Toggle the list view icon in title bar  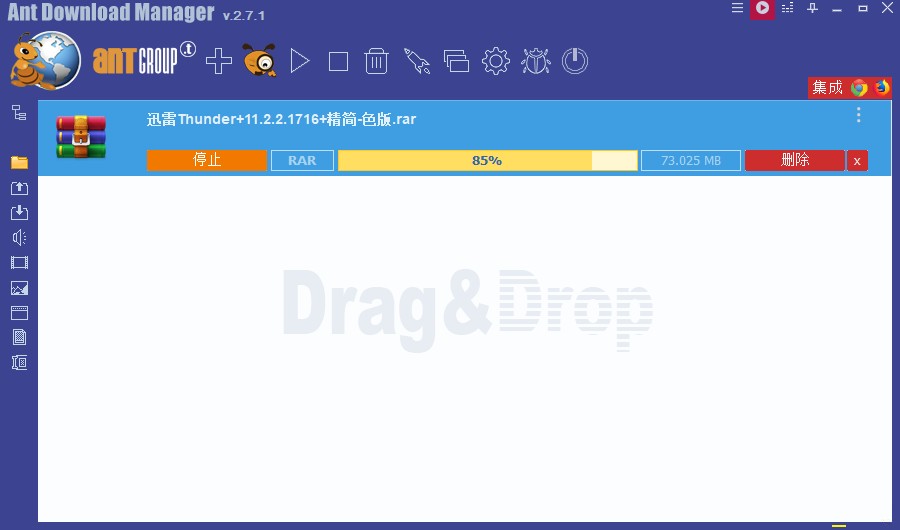click(788, 7)
